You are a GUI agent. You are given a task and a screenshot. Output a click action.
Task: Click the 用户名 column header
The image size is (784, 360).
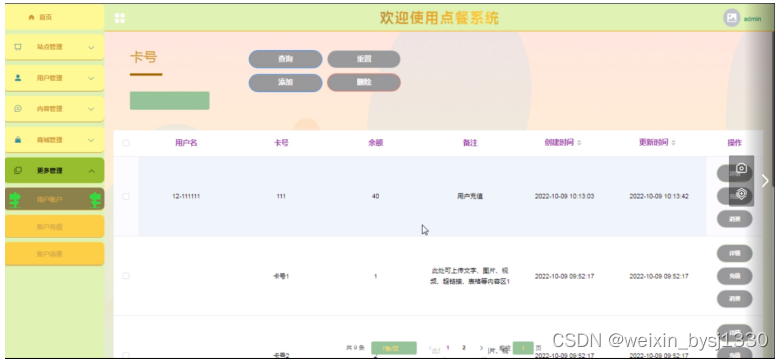pyautogui.click(x=186, y=143)
